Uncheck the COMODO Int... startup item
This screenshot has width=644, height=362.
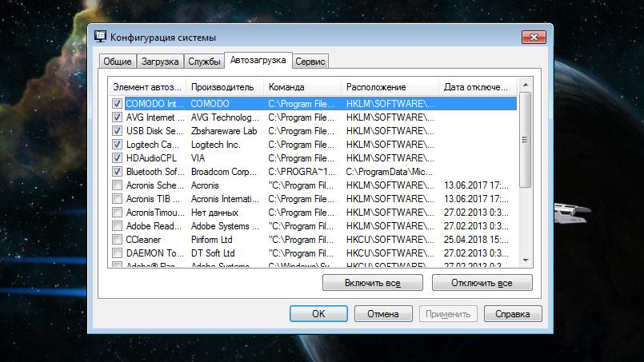(x=117, y=103)
